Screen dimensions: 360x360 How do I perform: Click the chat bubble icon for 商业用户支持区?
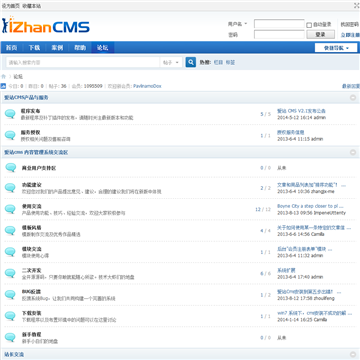[10, 168]
